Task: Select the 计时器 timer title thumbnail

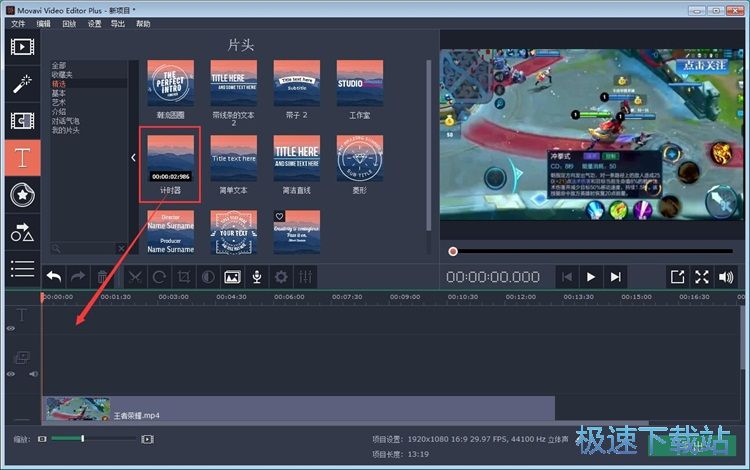Action: pos(171,158)
